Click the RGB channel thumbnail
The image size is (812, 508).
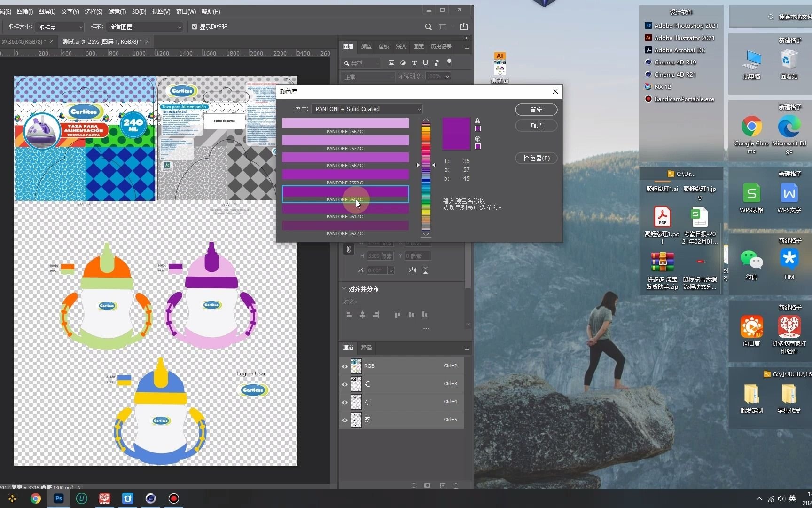[x=356, y=366]
